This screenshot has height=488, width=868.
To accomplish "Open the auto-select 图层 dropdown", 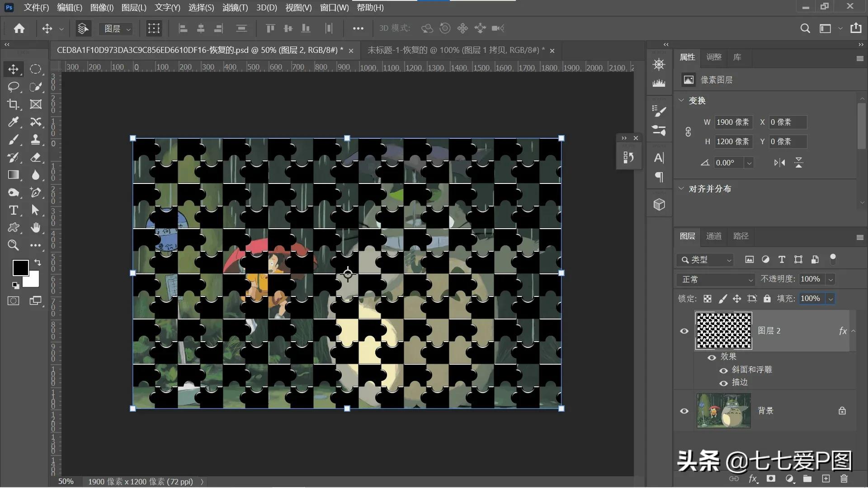I will click(x=116, y=28).
